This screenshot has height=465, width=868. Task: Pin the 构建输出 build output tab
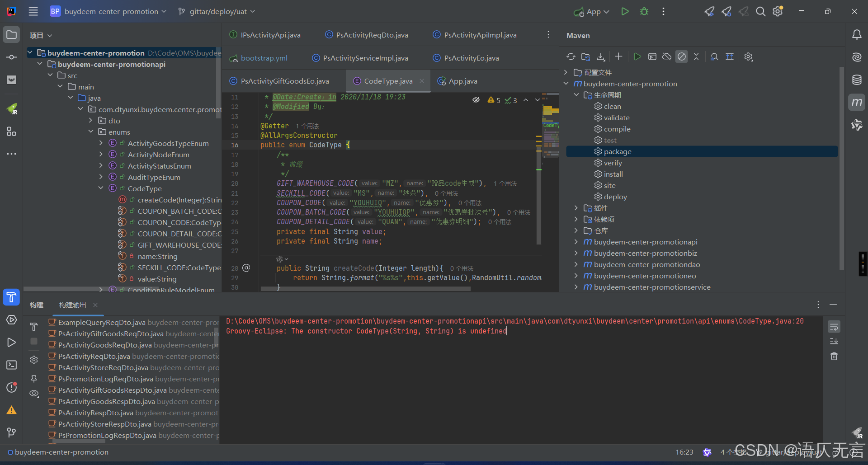34,379
